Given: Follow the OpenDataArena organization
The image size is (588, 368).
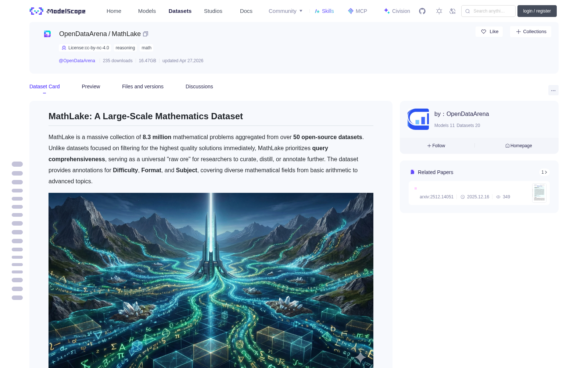Looking at the screenshot, I should (x=436, y=146).
